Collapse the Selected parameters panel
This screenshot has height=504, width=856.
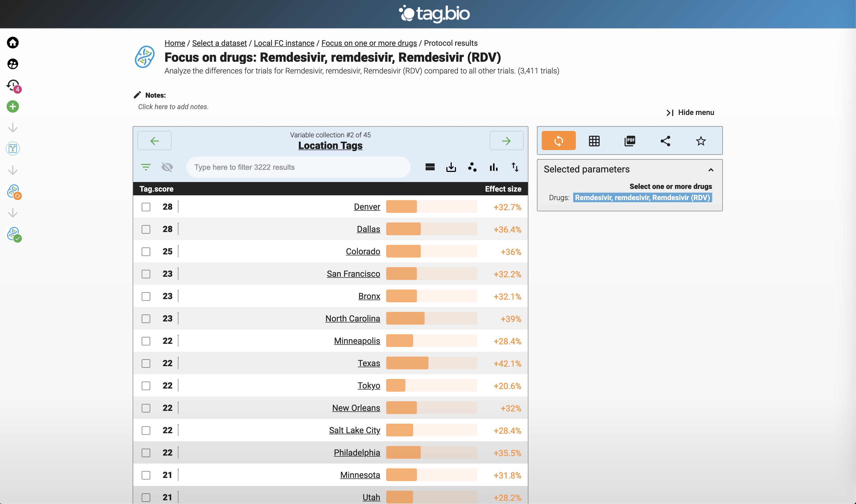click(x=711, y=170)
